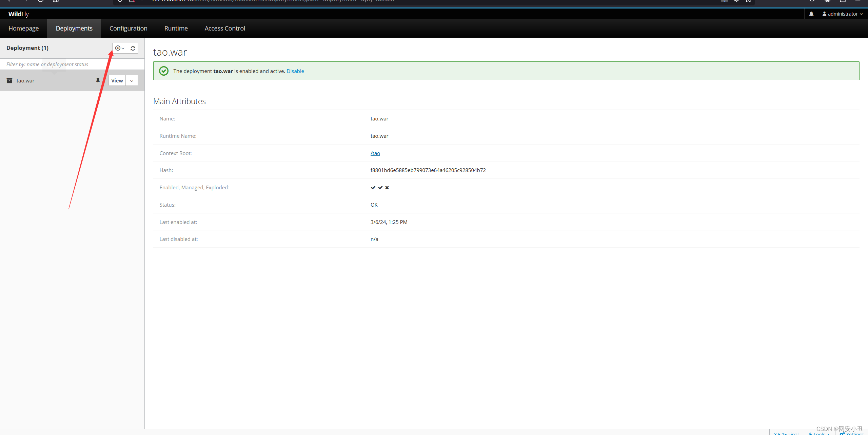
Task: Click the Runtime Name value tao.war
Action: coord(379,136)
